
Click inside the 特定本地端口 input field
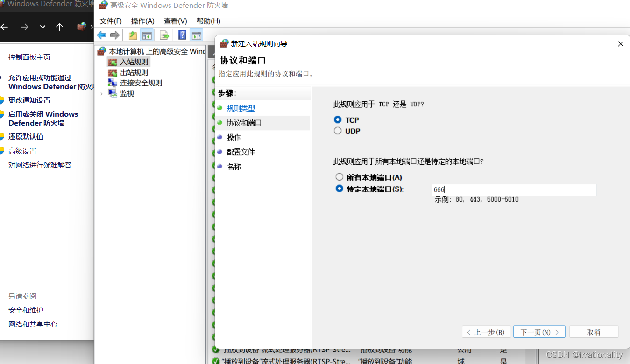tap(514, 189)
